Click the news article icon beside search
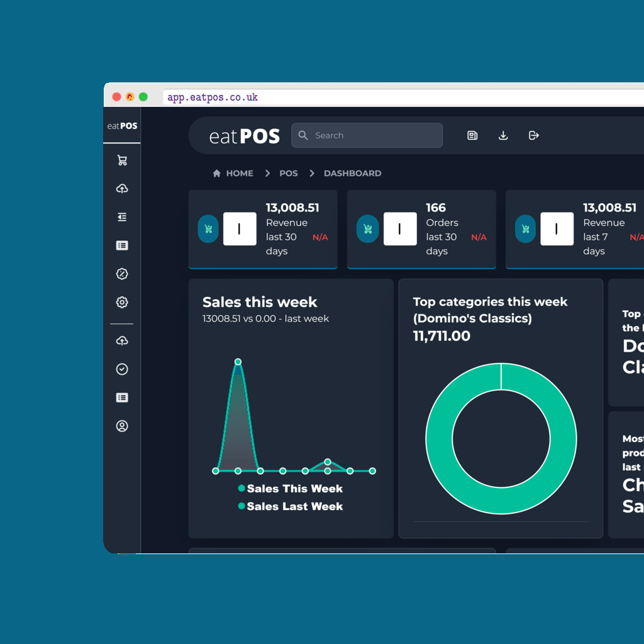Image resolution: width=644 pixels, height=644 pixels. [472, 135]
